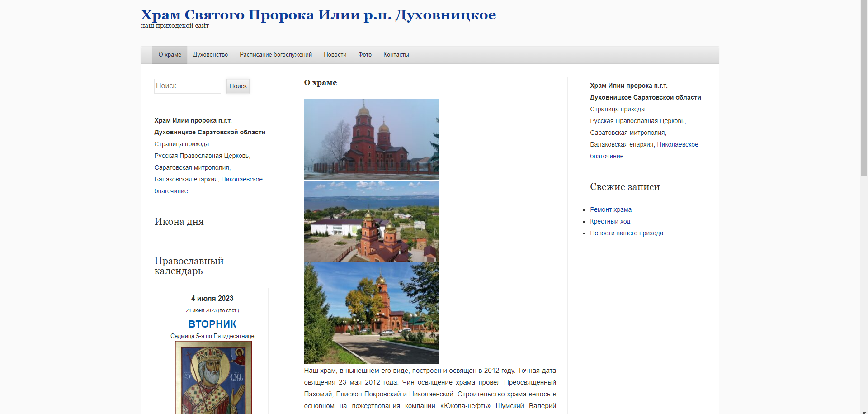Viewport: 868px width, 414px height.
Task: Click the Поиск search input field
Action: point(187,86)
